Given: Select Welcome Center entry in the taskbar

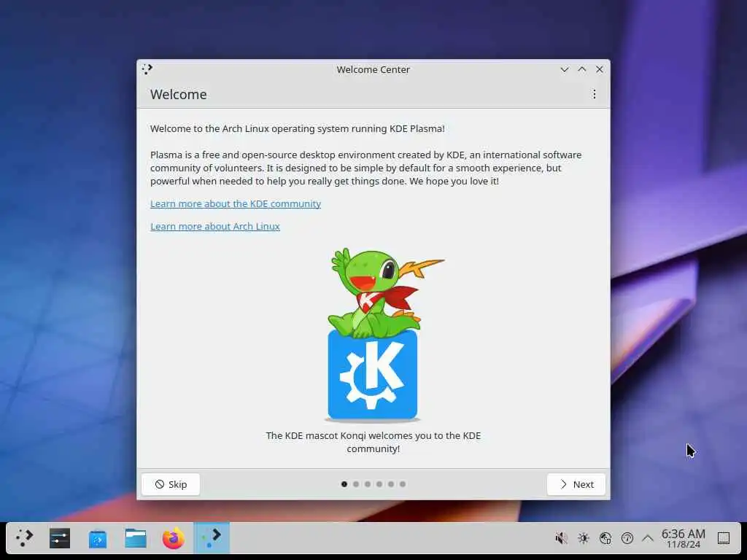Looking at the screenshot, I should pyautogui.click(x=212, y=538).
